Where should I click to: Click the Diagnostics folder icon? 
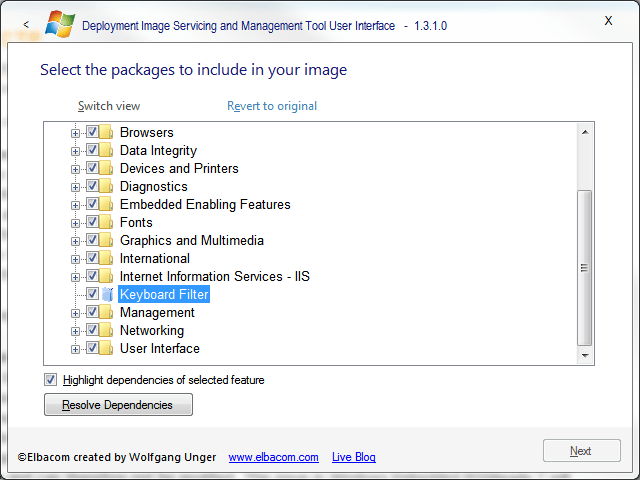pyautogui.click(x=106, y=187)
